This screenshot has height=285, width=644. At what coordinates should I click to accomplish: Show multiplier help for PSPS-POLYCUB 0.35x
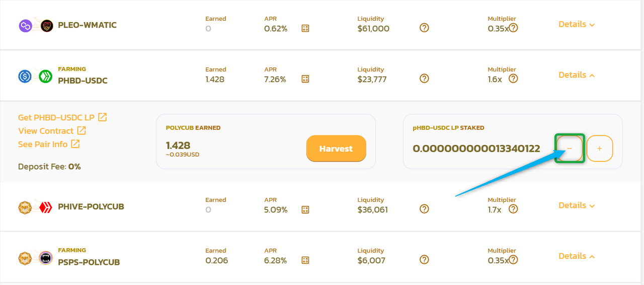pyautogui.click(x=513, y=260)
